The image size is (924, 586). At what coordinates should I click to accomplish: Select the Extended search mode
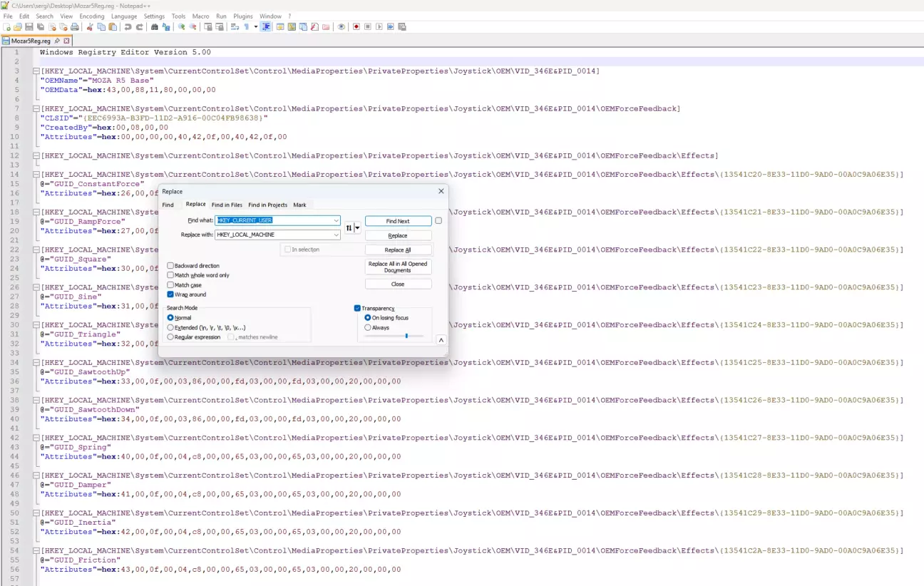pos(170,327)
